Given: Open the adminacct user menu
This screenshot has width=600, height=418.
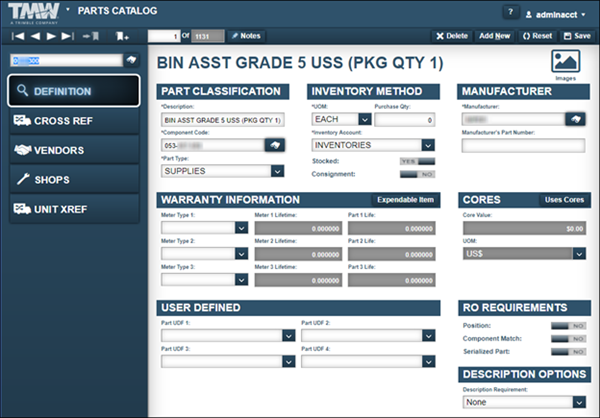Looking at the screenshot, I should pyautogui.click(x=555, y=15).
